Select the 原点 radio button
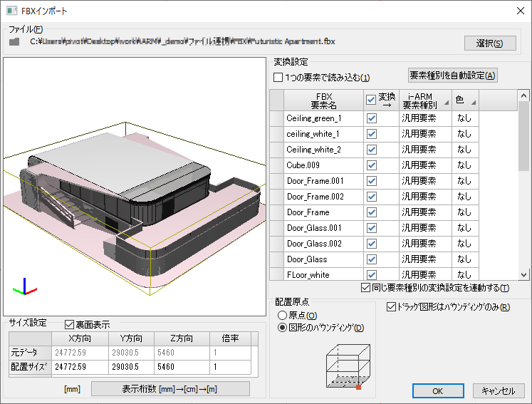The width and height of the screenshot is (532, 404). click(x=283, y=316)
